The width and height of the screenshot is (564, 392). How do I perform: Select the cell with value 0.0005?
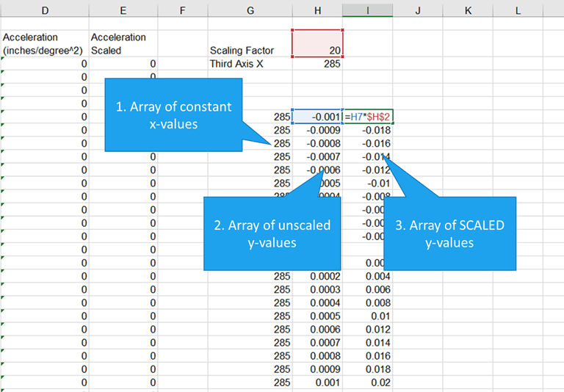[317, 316]
